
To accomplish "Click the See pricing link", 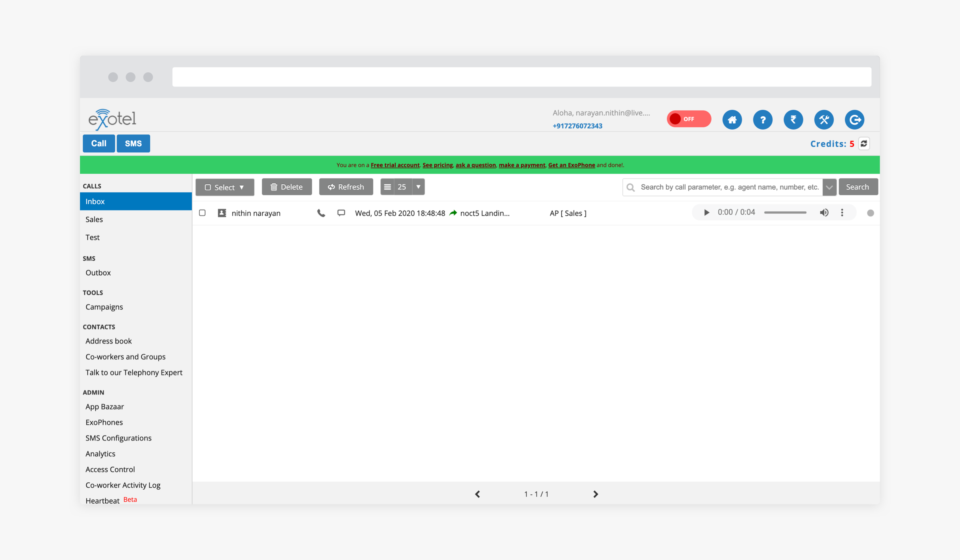I will point(437,165).
